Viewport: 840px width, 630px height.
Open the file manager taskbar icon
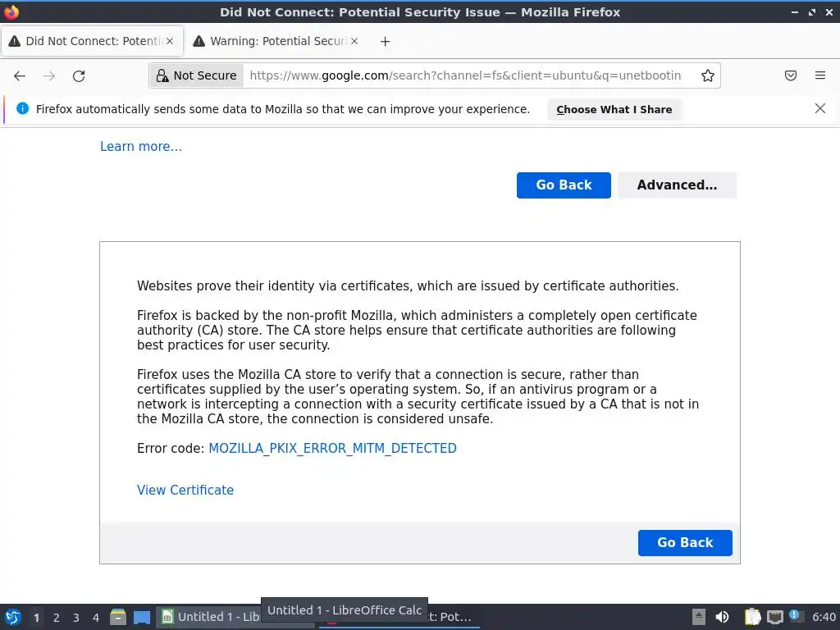[118, 617]
